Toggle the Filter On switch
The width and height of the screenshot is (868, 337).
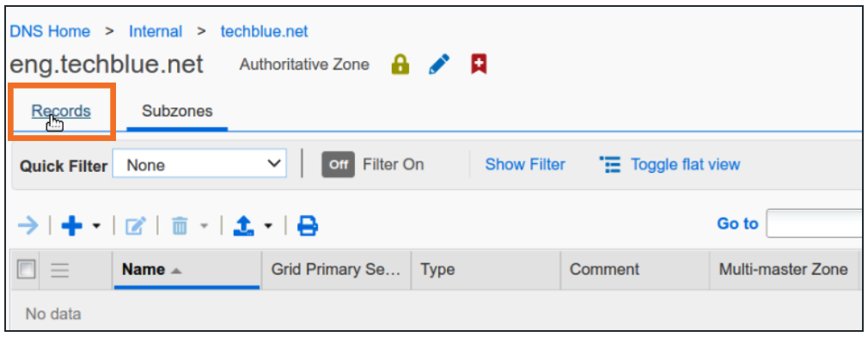[x=339, y=164]
